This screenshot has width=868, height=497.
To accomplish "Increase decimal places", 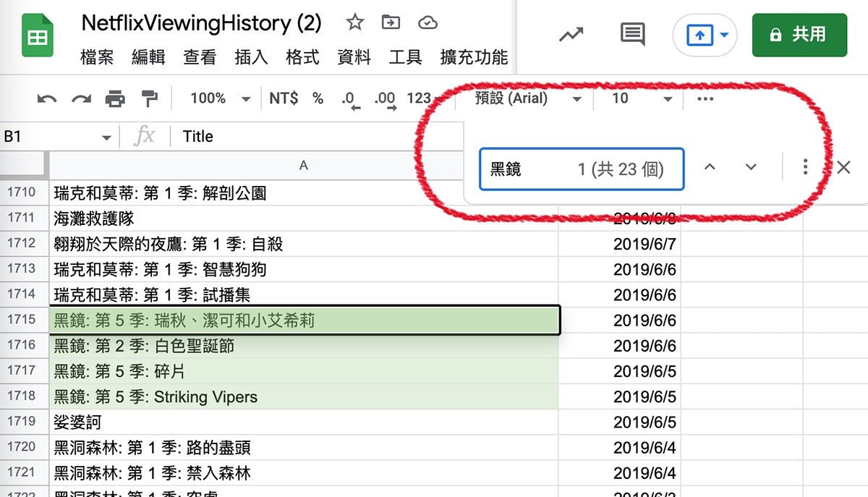I will 385,99.
